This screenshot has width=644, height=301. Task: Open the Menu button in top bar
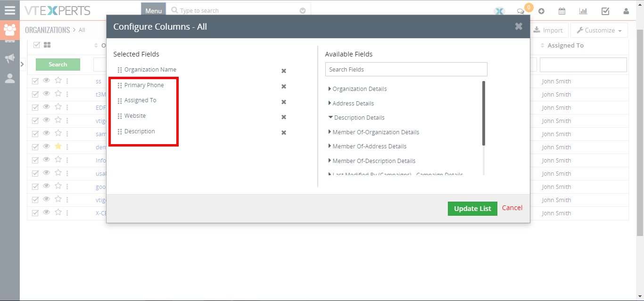click(x=153, y=10)
